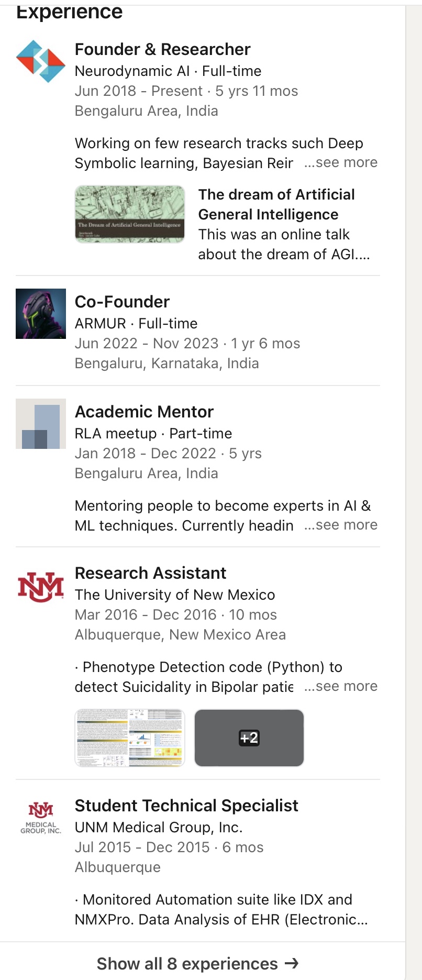
Task: Open the Dream of Artificial General Intelligence thumbnail
Action: [x=130, y=214]
